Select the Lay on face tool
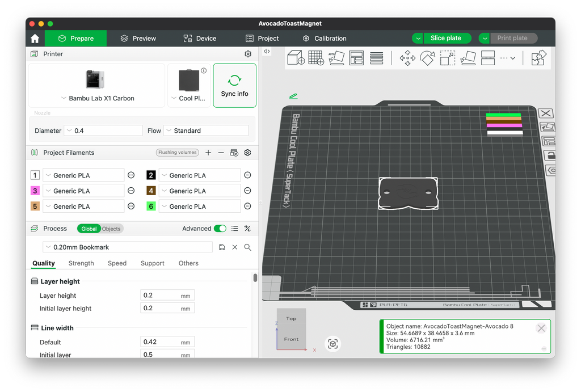581x392 pixels. click(x=468, y=58)
